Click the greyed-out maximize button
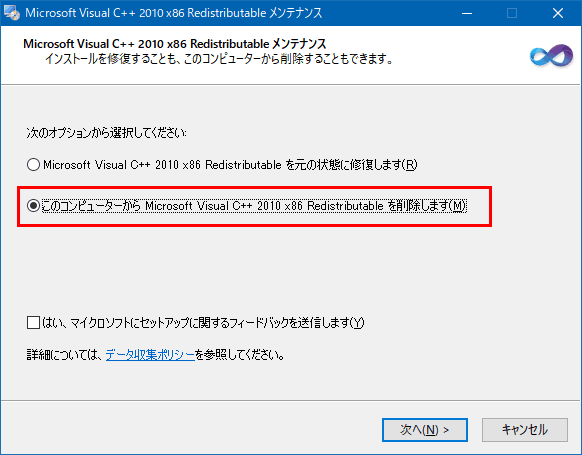The image size is (582, 455). pyautogui.click(x=512, y=13)
